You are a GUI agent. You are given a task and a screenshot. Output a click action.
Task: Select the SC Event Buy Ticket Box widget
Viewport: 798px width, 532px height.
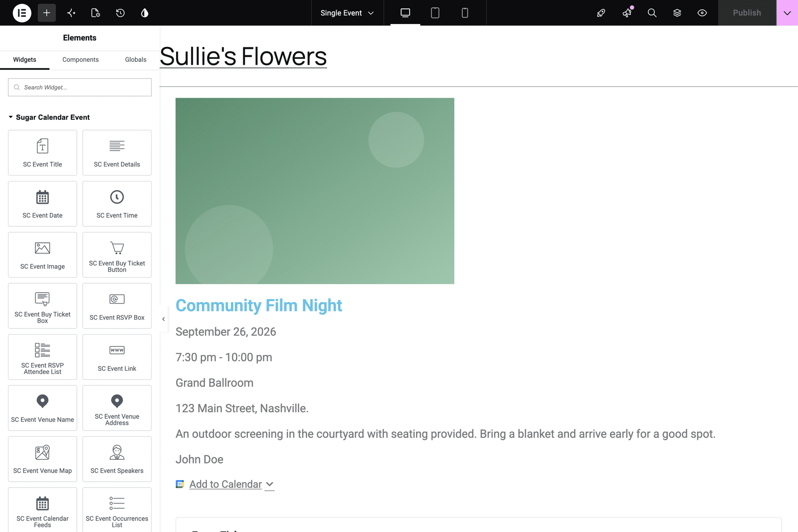coord(42,306)
